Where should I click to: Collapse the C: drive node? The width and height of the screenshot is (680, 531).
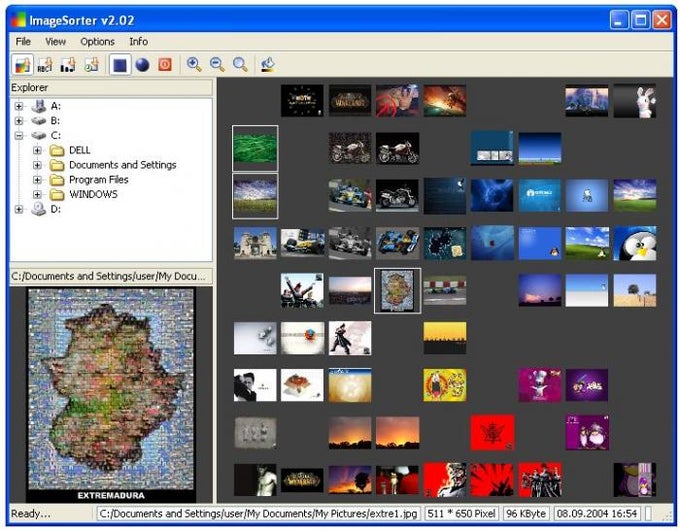point(19,135)
